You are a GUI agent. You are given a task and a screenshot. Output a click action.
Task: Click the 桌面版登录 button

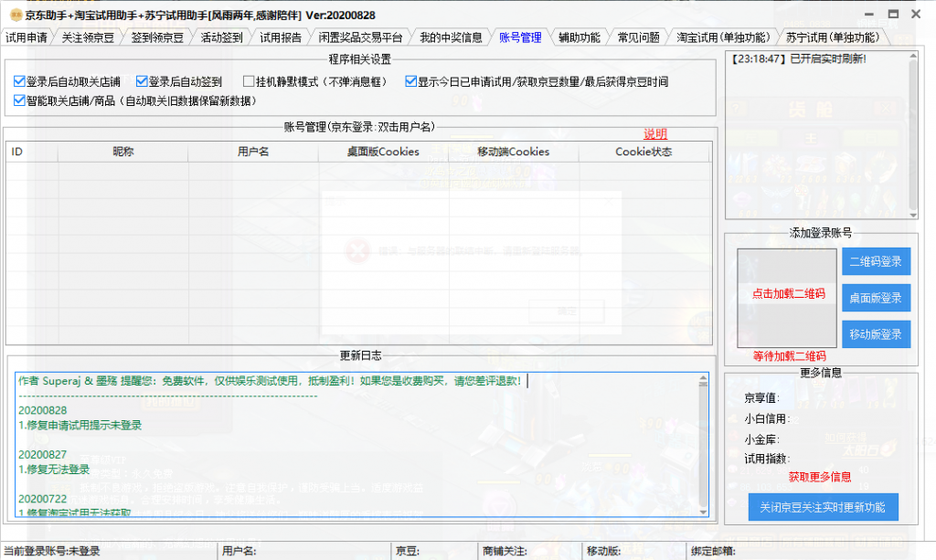(x=876, y=298)
